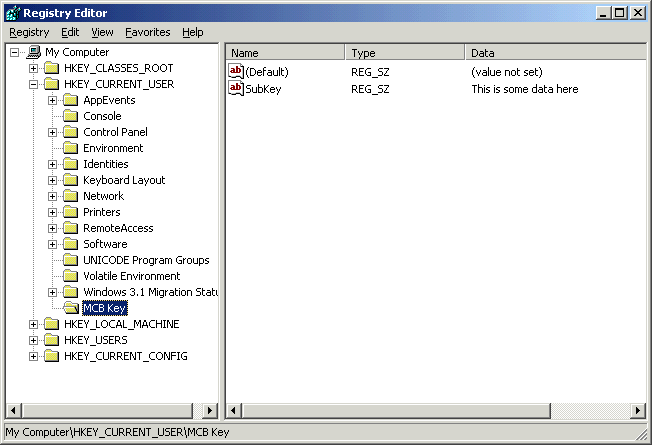
Task: Expand the HKEY_LOCAL_MACHINE node
Action: 34,324
